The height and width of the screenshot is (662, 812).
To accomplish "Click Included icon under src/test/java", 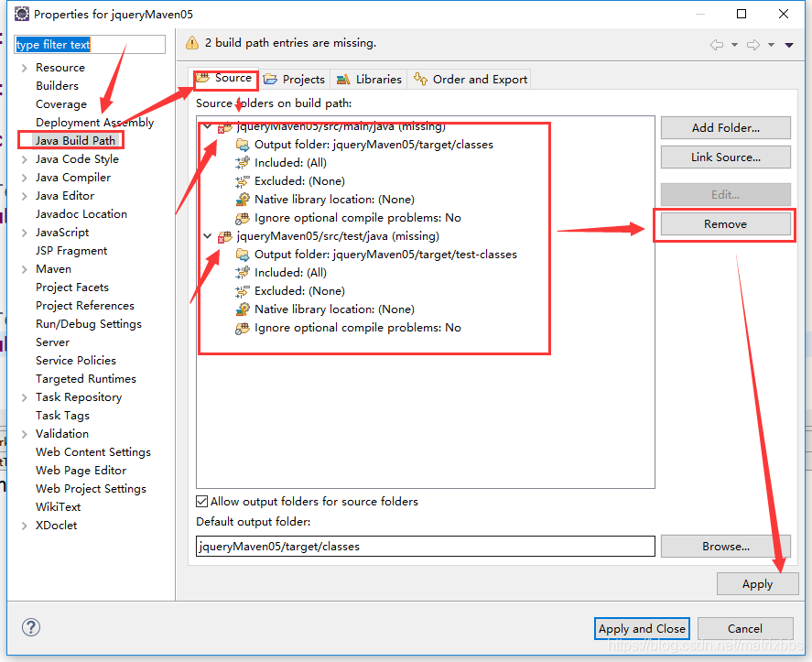I will click(243, 273).
